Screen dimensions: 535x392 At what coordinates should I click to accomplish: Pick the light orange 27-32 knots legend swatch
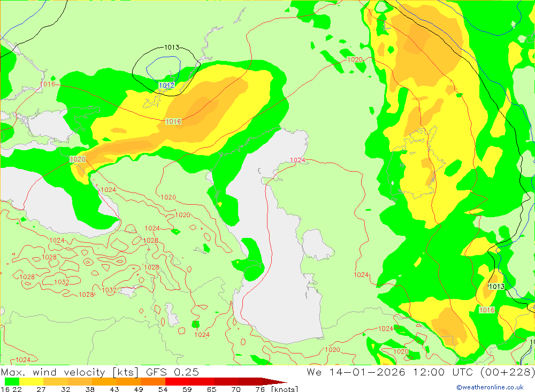56,381
